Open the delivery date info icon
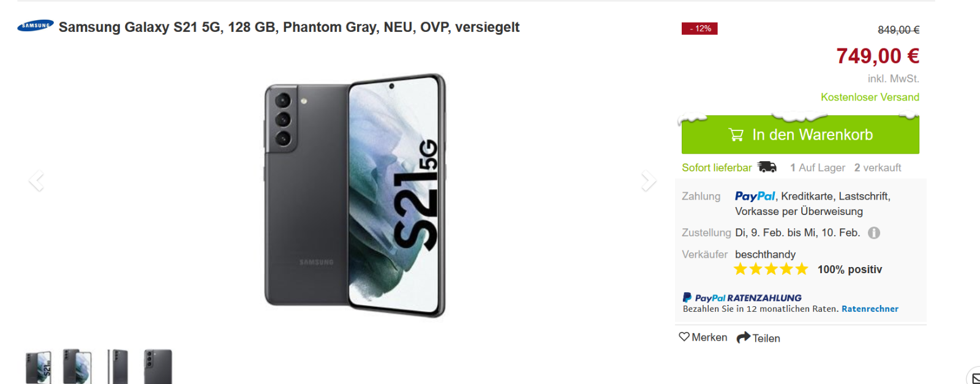Viewport: 980px width, 384px height. click(x=874, y=233)
